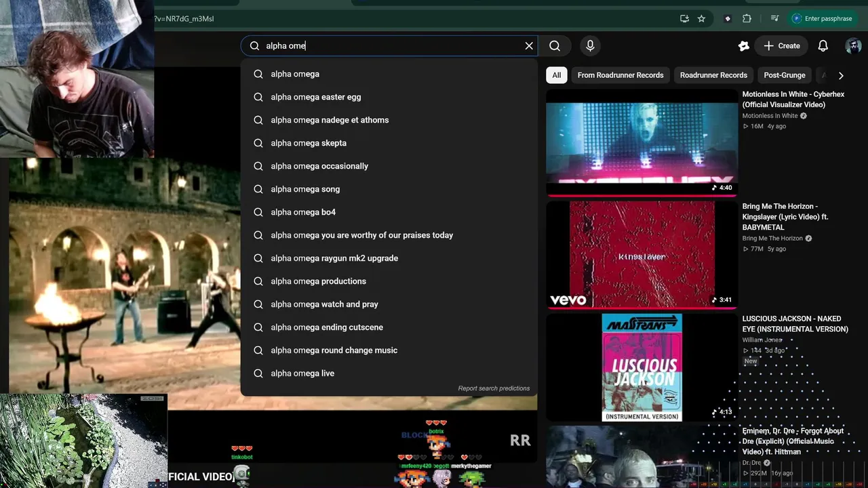Viewport: 868px width, 488px height.
Task: Pick 'alpha omega watch and pray' suggestion
Action: [389, 304]
